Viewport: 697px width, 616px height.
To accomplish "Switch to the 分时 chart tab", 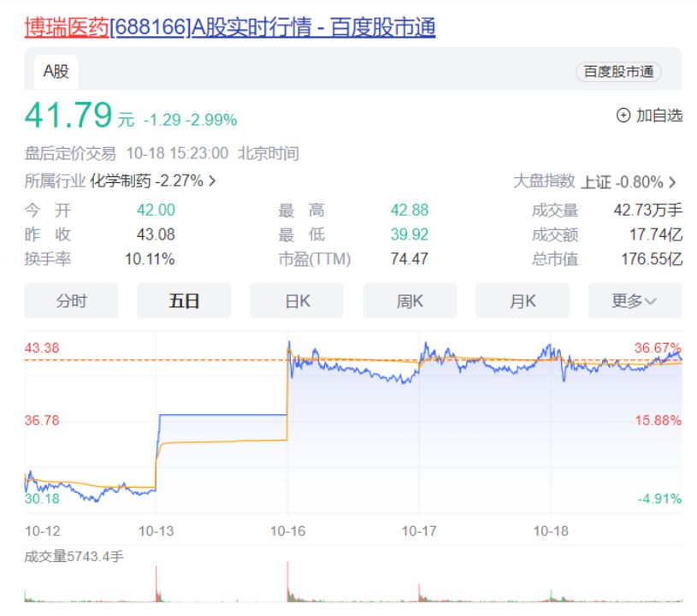I will pyautogui.click(x=71, y=301).
